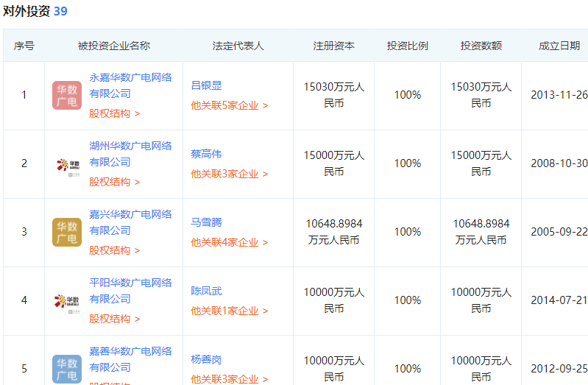This screenshot has height=385, width=588.
Task: Open 湖州华数广电网络有限公司 company page
Action: tap(130, 154)
